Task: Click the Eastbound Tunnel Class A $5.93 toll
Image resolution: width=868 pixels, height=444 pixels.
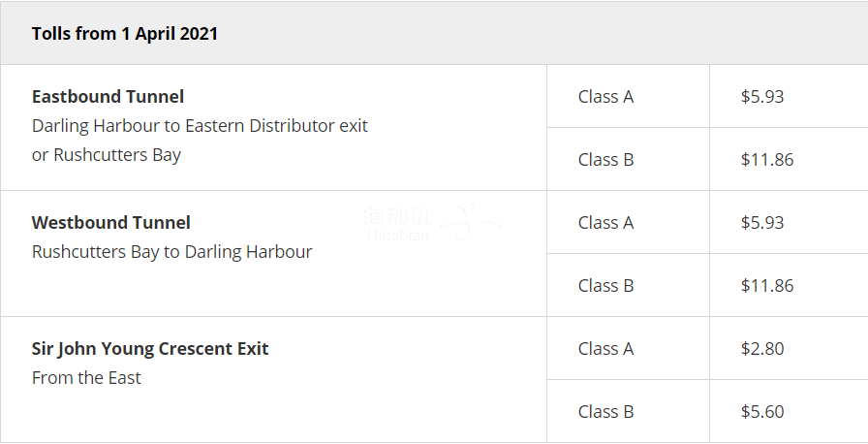Action: [x=761, y=97]
